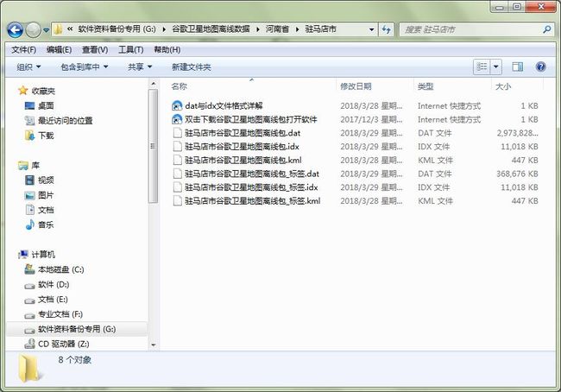Click the navigation pane scroll up arrow

153,84
